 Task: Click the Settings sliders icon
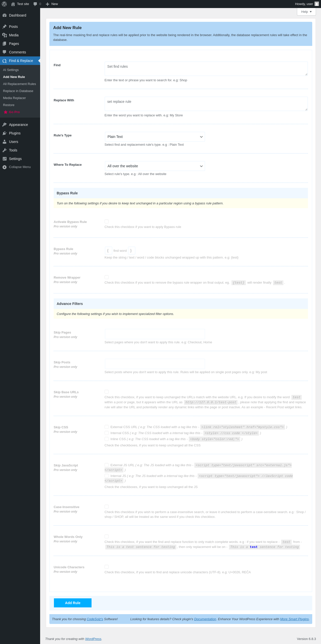click(5, 159)
